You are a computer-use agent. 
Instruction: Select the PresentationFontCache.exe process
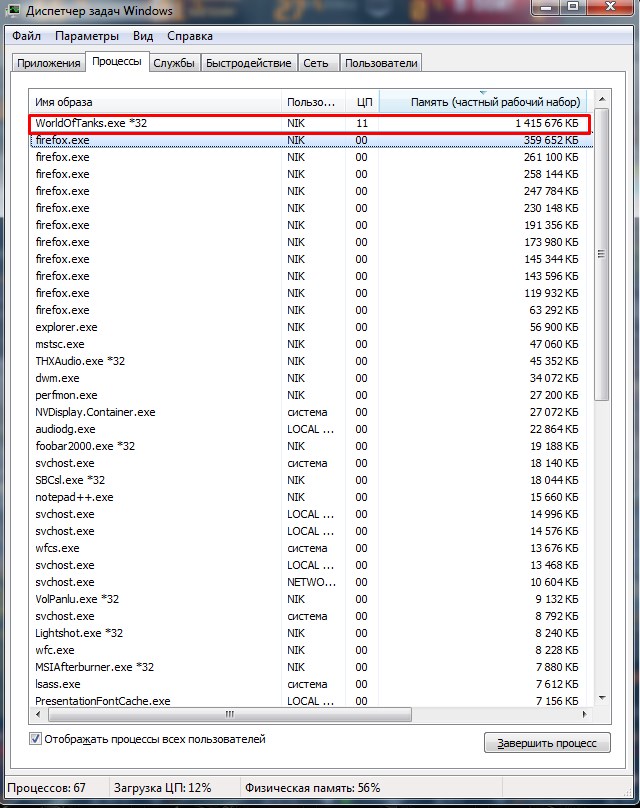tap(310, 701)
